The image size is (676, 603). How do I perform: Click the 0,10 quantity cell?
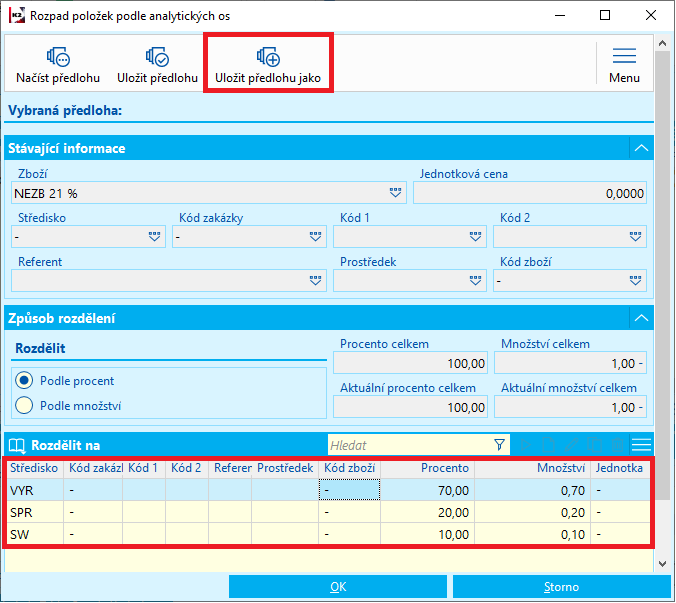pyautogui.click(x=532, y=534)
